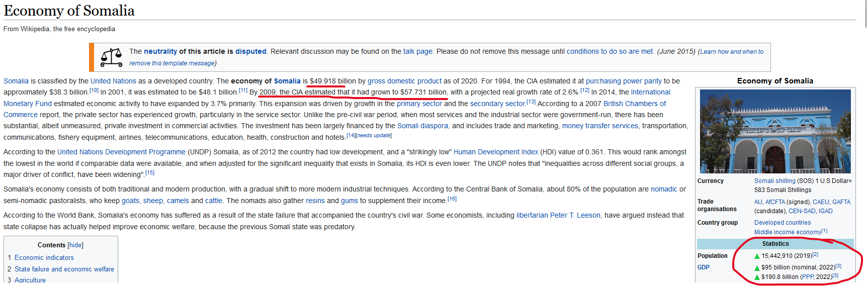Open British Chambers of Commerce link
Image resolution: width=868 pixels, height=286 pixels.
(635, 104)
